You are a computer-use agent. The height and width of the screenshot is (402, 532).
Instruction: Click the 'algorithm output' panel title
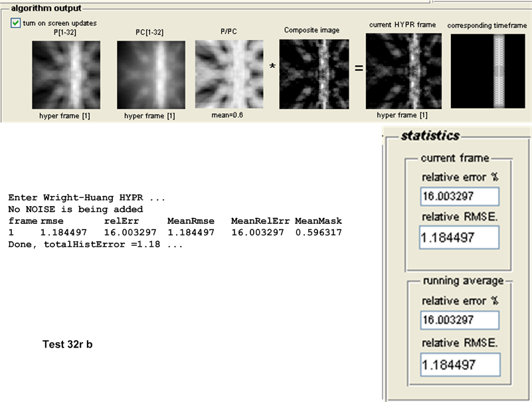click(46, 8)
